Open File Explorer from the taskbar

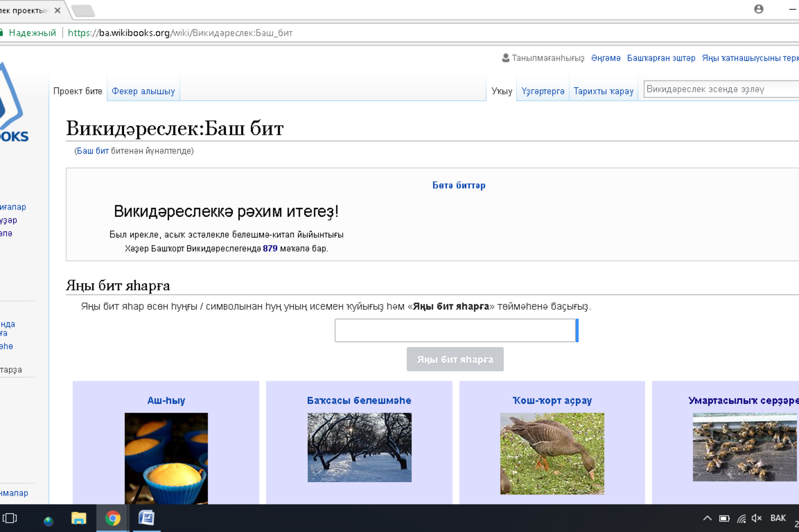point(79,519)
